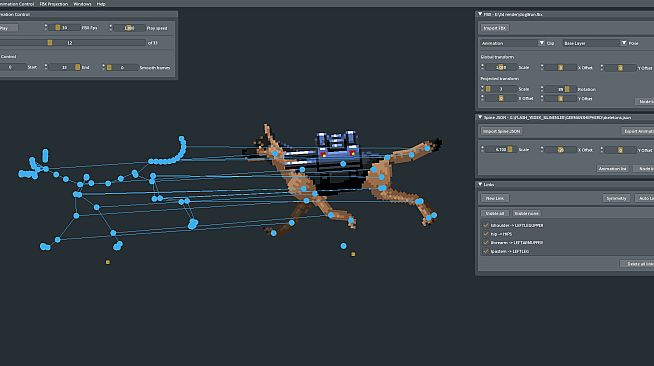
Task: Open the Animation clip dropdown
Action: 513,43
